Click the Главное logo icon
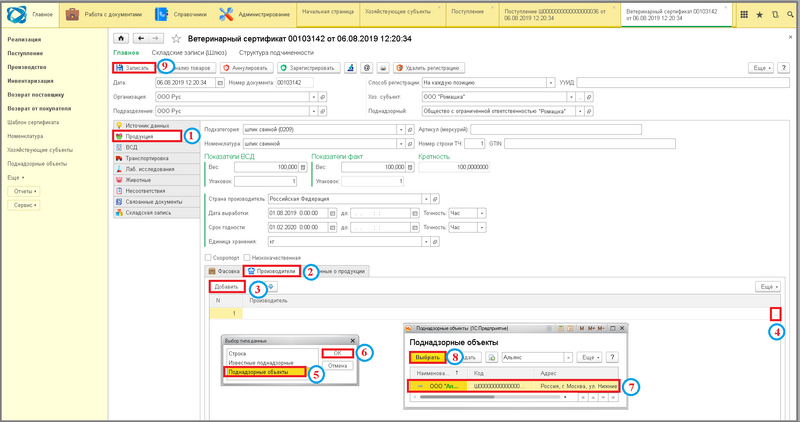The height and width of the screenshot is (422, 800). click(x=17, y=15)
